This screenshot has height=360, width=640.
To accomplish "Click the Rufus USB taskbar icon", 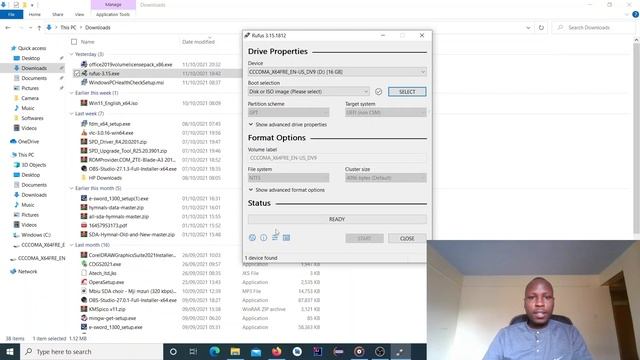I will point(400,351).
